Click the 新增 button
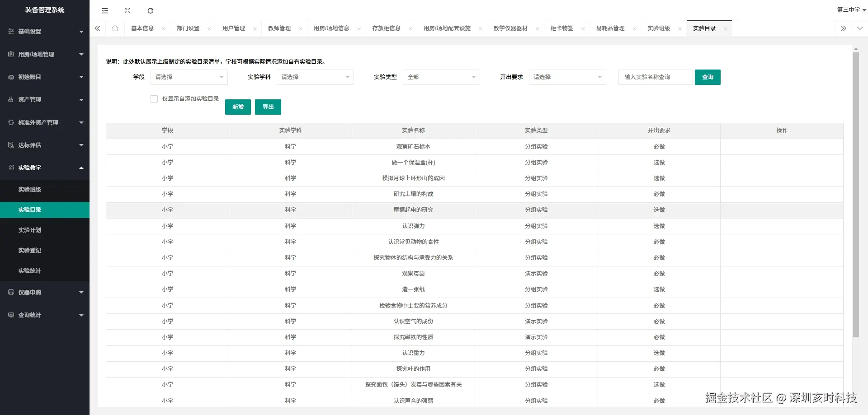Image resolution: width=868 pixels, height=415 pixels. [x=238, y=107]
